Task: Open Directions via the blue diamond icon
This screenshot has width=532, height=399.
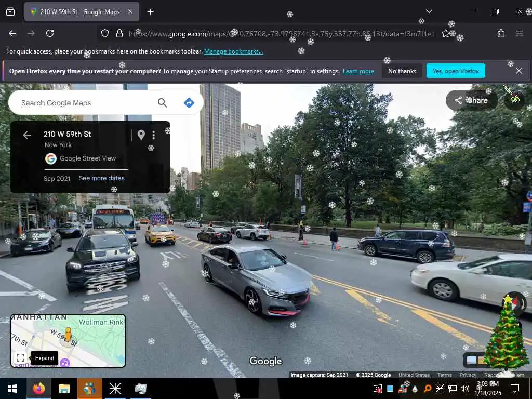Action: [189, 103]
